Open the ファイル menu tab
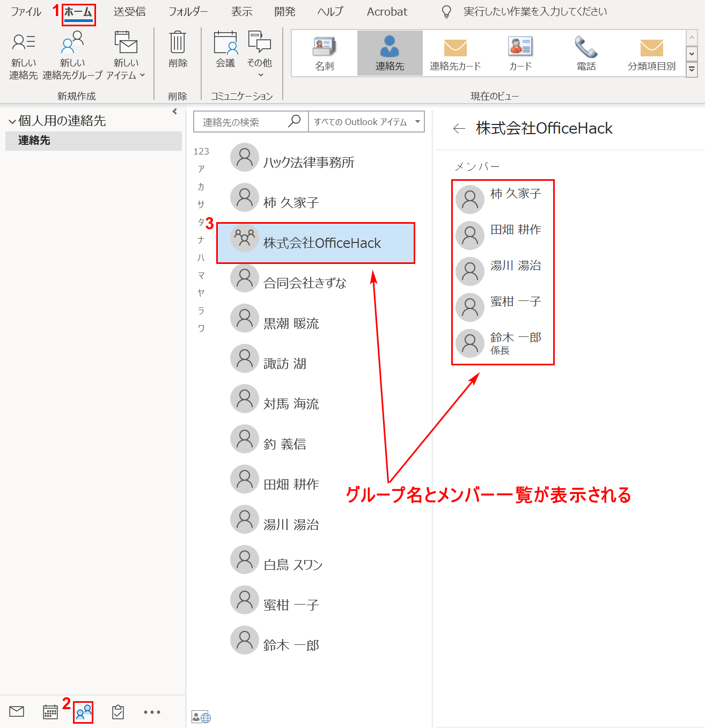Viewport: 705px width, 728px height. tap(26, 12)
